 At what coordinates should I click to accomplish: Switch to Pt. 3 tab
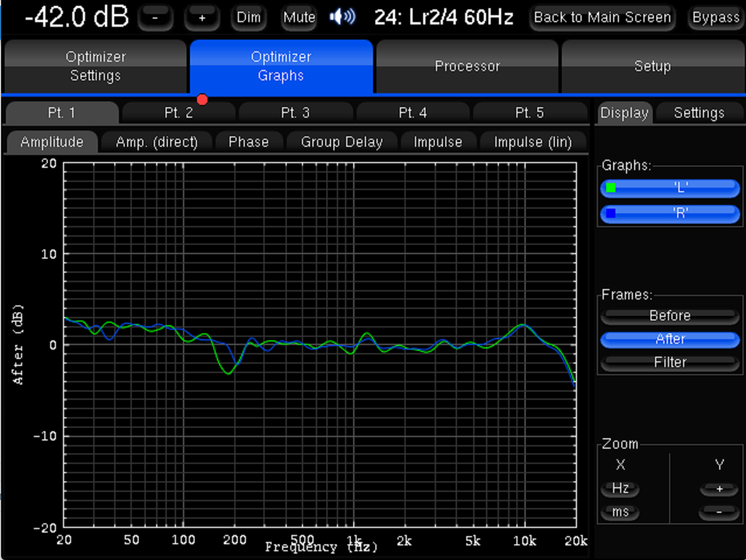(295, 113)
